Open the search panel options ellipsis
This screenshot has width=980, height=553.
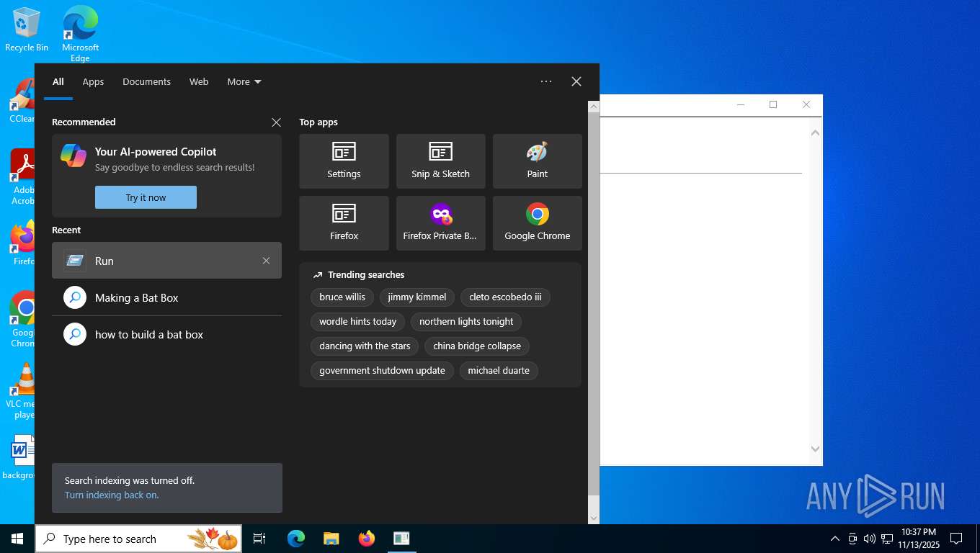(546, 81)
